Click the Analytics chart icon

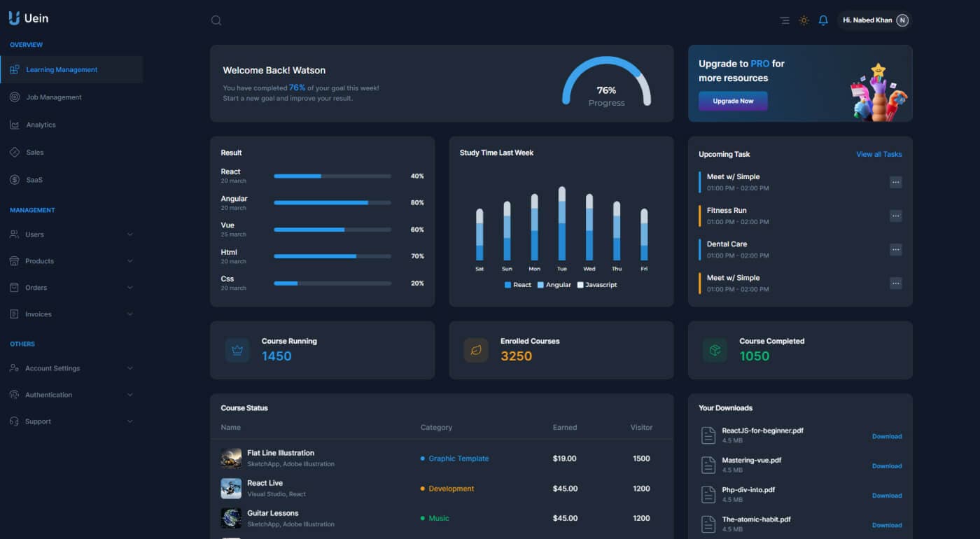click(x=15, y=125)
